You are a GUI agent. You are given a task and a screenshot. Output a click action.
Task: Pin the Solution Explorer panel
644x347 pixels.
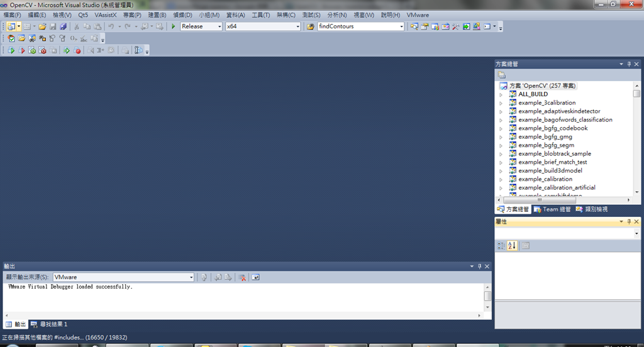(629, 64)
